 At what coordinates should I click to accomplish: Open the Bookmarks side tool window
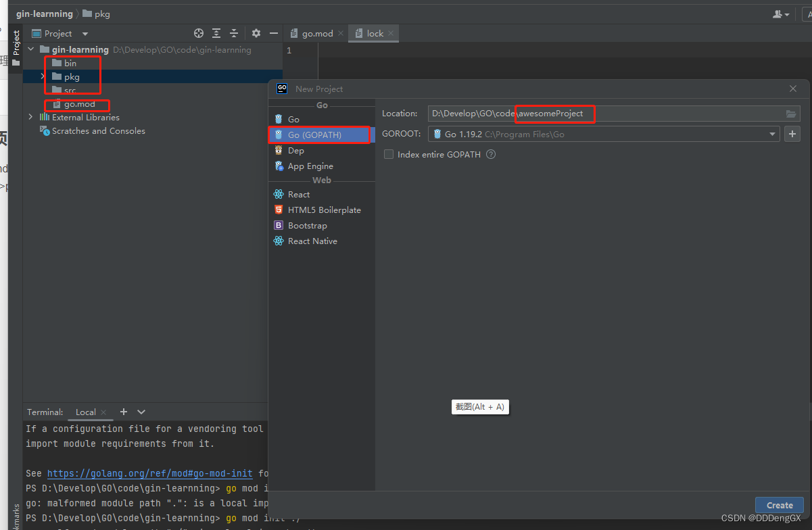[x=16, y=517]
